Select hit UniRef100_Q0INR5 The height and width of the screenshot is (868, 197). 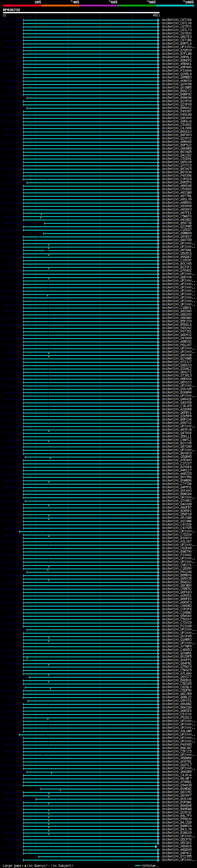point(177,88)
